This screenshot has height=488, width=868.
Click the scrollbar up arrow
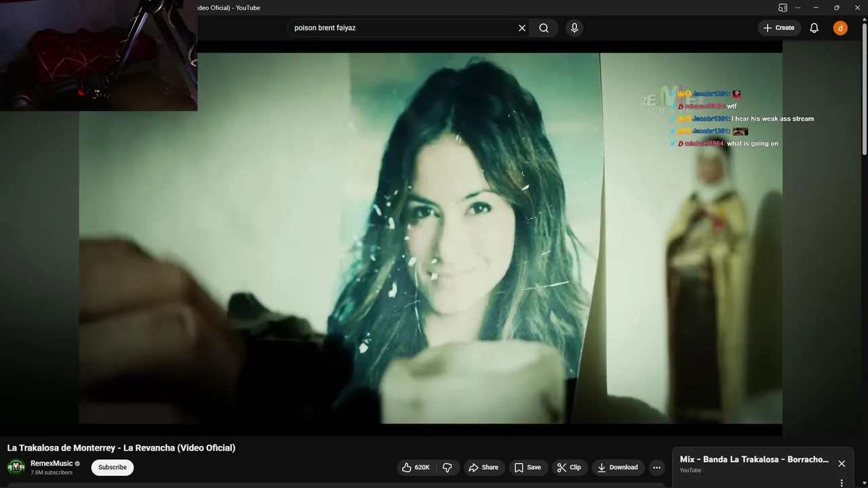point(864,19)
